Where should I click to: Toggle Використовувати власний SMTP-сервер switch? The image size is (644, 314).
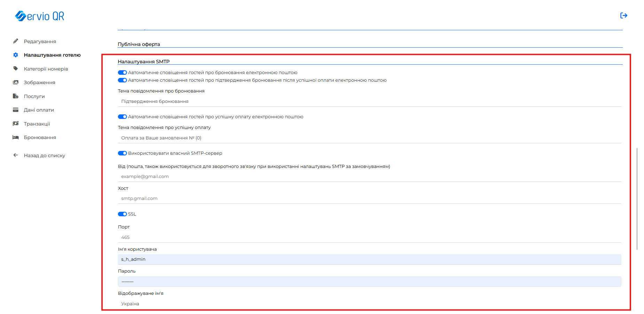tap(122, 153)
